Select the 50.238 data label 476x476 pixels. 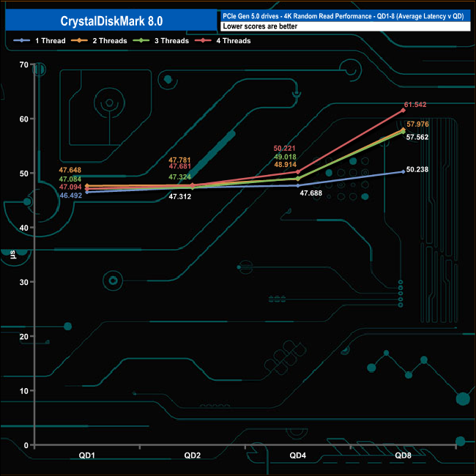[x=417, y=169]
